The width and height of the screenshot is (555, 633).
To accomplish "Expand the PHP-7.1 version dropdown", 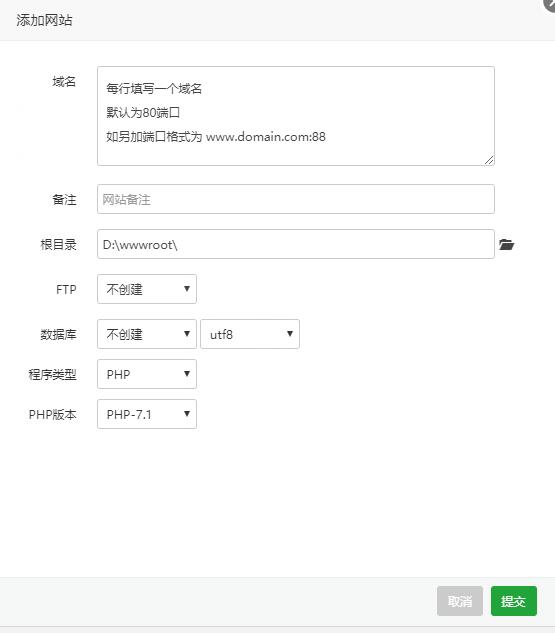I will (x=147, y=414).
